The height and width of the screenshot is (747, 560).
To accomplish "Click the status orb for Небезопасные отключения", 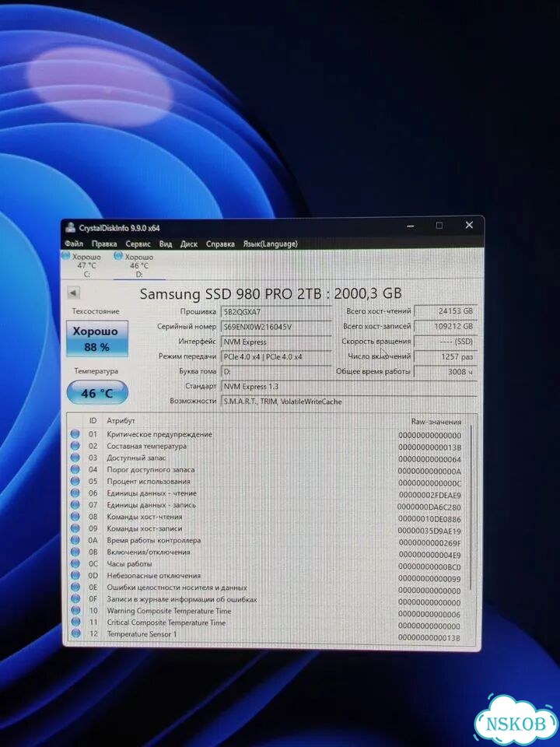I will click(x=75, y=576).
